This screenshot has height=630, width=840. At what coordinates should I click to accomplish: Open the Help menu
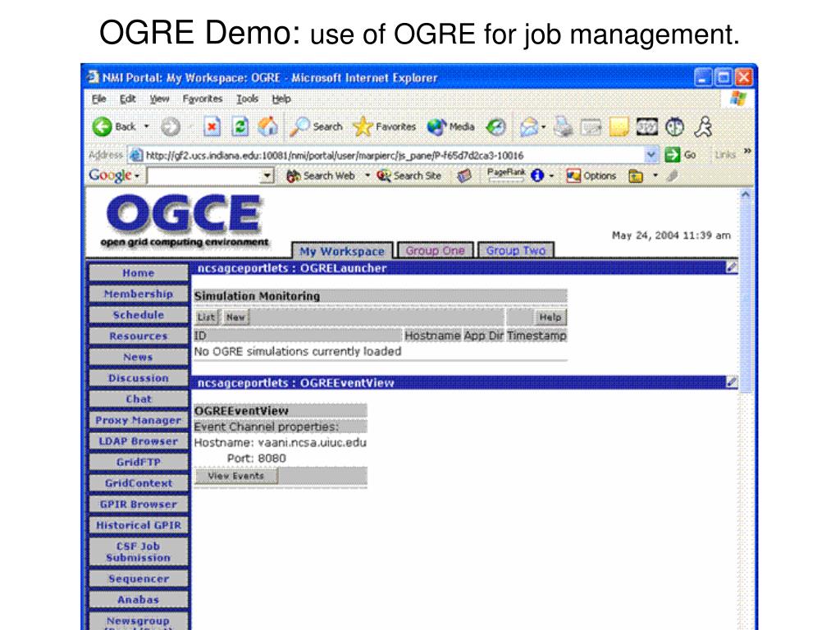281,99
